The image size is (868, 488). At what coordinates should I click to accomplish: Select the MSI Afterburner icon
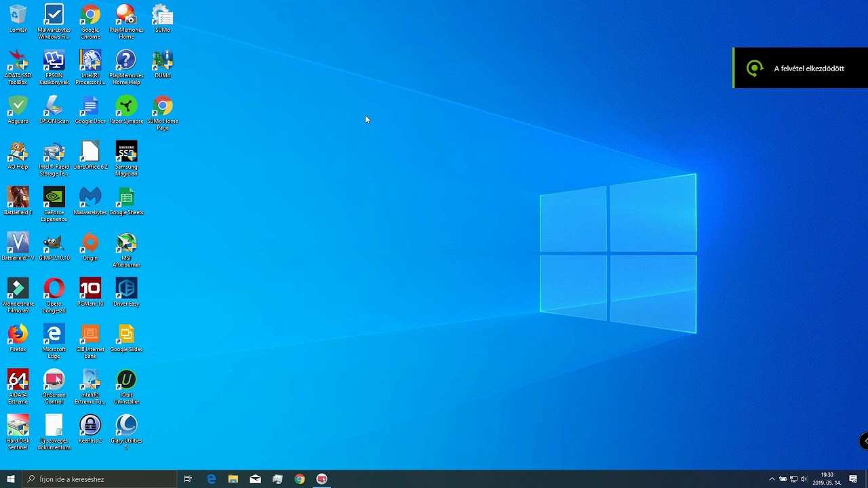click(x=126, y=249)
